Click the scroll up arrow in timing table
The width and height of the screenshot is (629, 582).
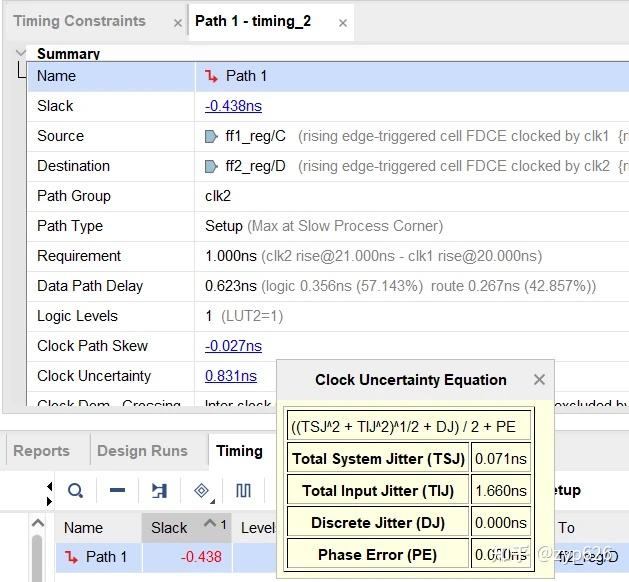point(37,523)
